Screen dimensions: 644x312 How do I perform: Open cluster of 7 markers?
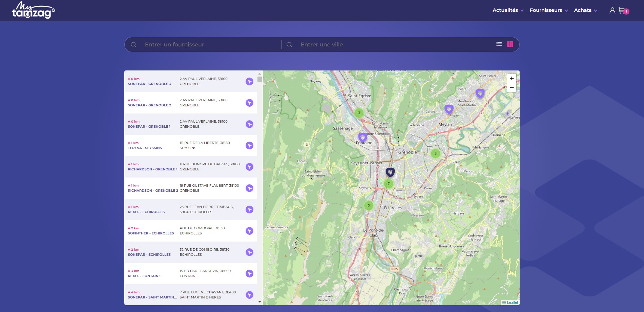tap(389, 184)
